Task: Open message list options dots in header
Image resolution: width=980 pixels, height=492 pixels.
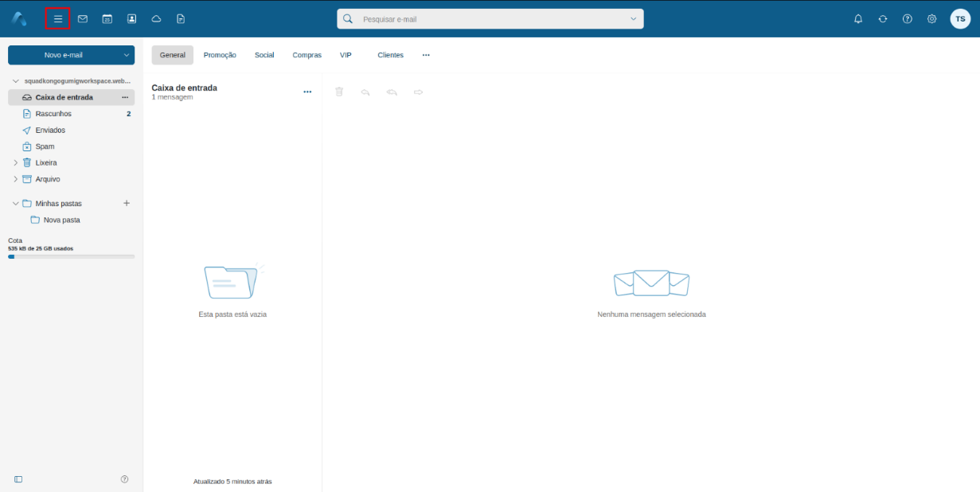Action: [308, 92]
